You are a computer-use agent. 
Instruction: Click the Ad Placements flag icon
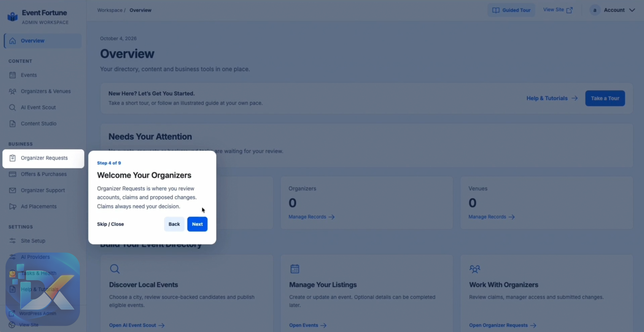12,206
